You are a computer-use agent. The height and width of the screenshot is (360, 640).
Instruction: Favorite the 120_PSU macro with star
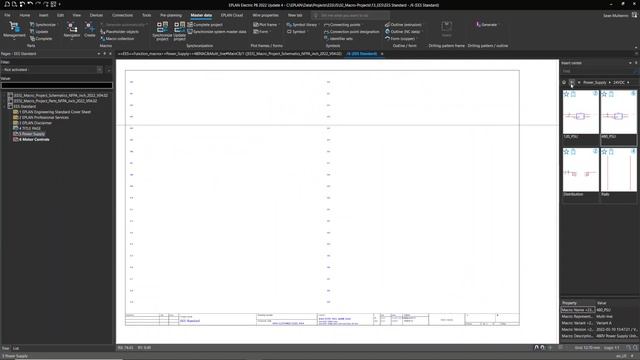click(x=566, y=94)
